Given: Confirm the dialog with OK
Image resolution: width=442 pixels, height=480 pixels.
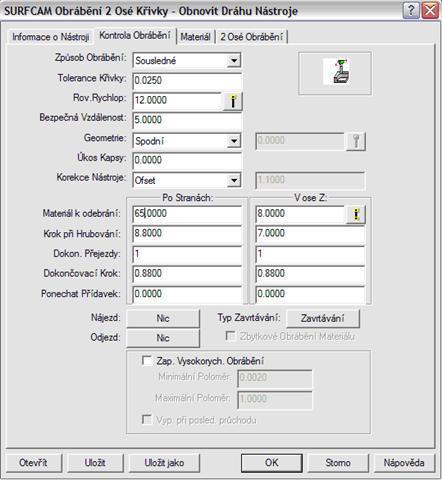Looking at the screenshot, I should coord(272,463).
